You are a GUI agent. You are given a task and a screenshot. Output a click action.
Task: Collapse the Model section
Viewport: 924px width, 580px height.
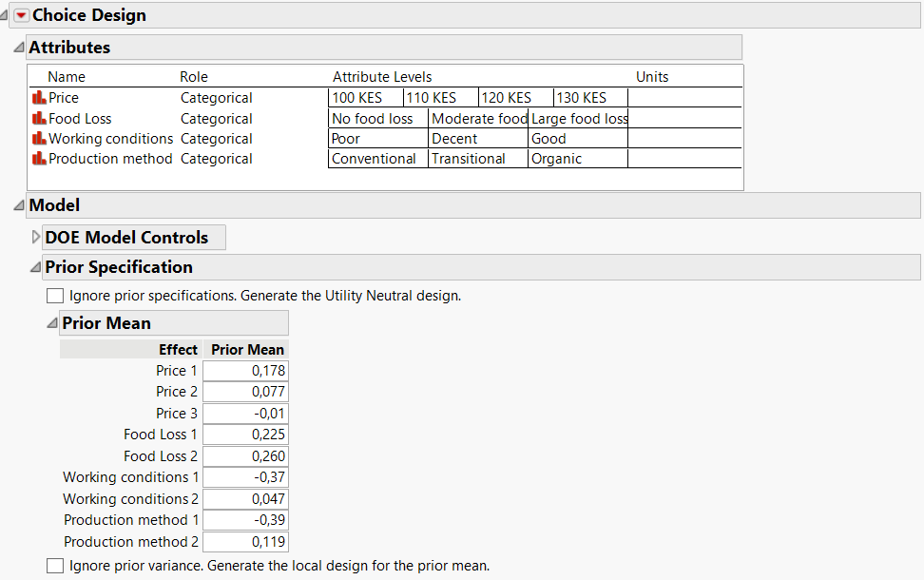(20, 205)
